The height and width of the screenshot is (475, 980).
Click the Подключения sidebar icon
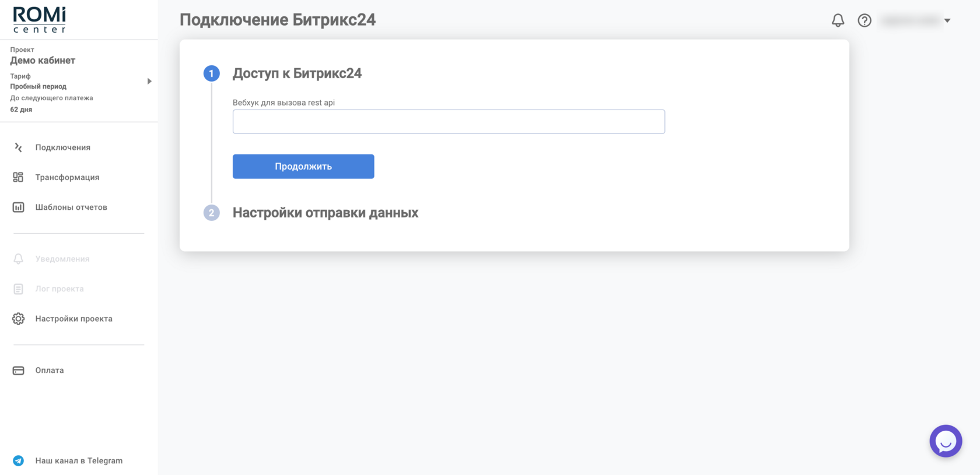tap(18, 147)
